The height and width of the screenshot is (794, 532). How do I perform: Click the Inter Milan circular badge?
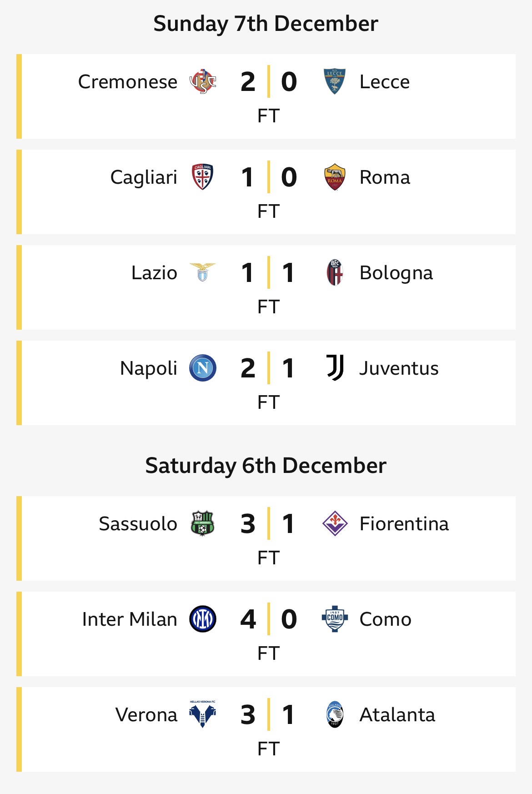pos(203,619)
